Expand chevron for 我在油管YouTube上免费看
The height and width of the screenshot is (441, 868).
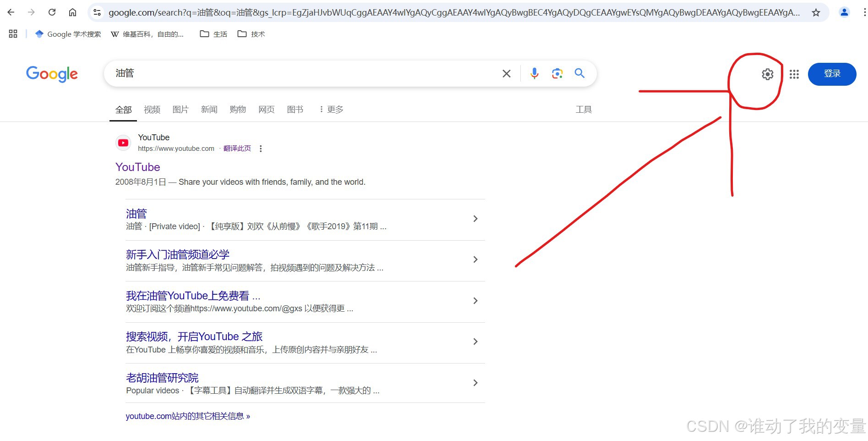[x=475, y=301]
